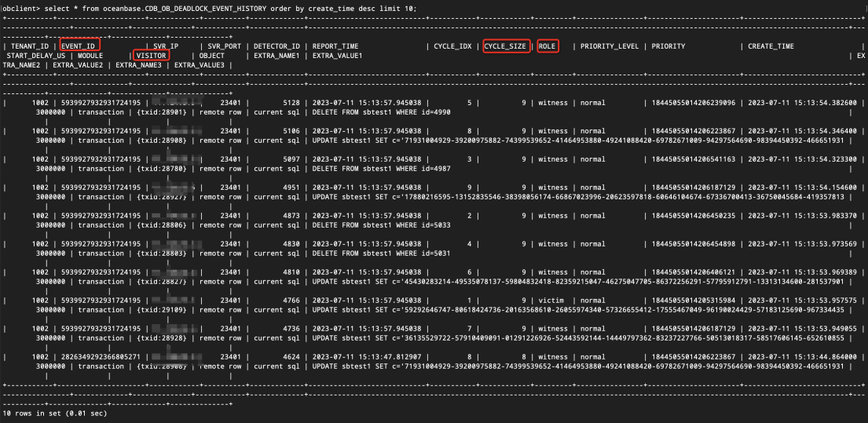Viewport: 868px width, 423px height.
Task: Click the REPORT_TIME column header
Action: coord(335,46)
